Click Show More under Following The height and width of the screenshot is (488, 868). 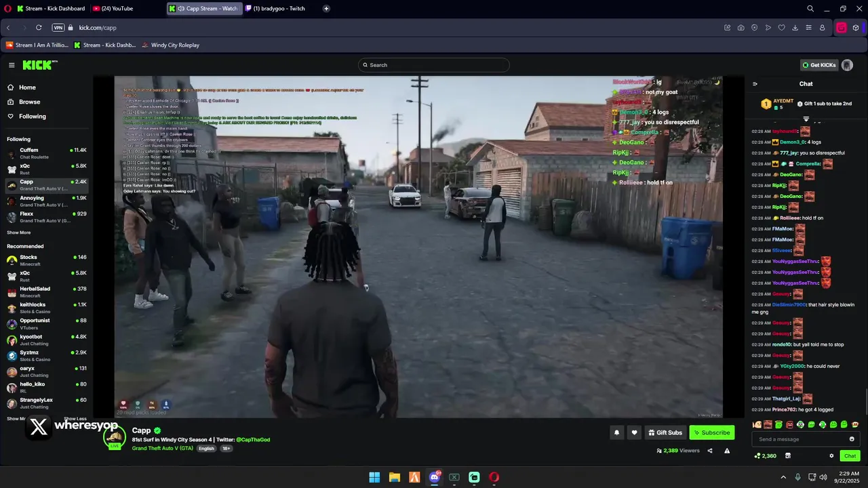[19, 232]
